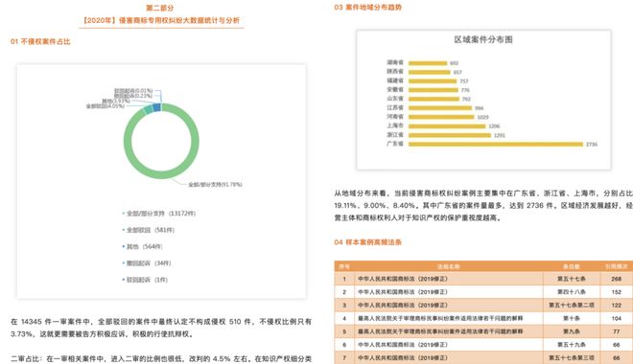The height and width of the screenshot is (364, 633).
Task: Click the yellow bar for 江苏省
Action: point(440,108)
